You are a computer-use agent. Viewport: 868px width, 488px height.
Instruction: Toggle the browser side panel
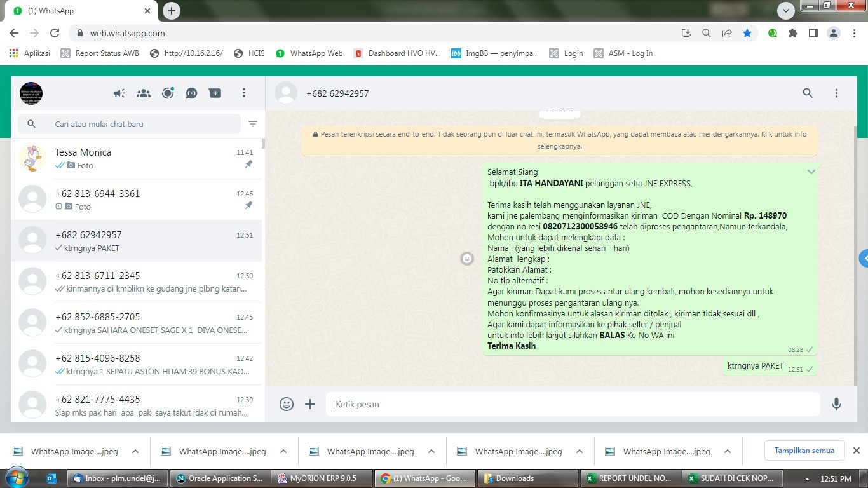click(813, 33)
